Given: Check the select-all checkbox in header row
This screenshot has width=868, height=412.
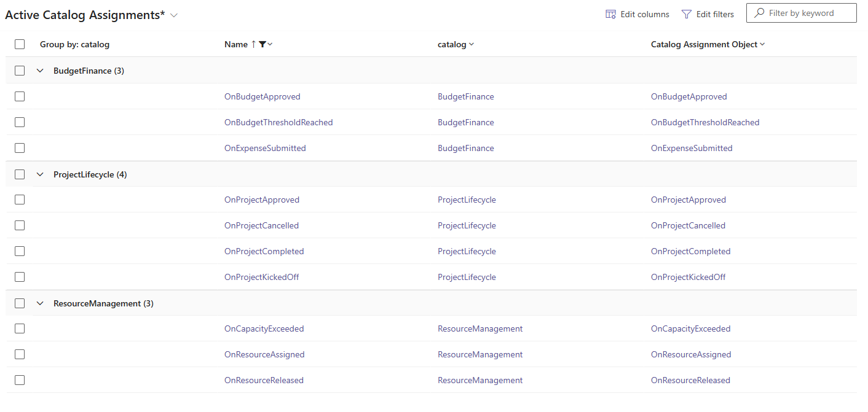Looking at the screenshot, I should click(19, 44).
